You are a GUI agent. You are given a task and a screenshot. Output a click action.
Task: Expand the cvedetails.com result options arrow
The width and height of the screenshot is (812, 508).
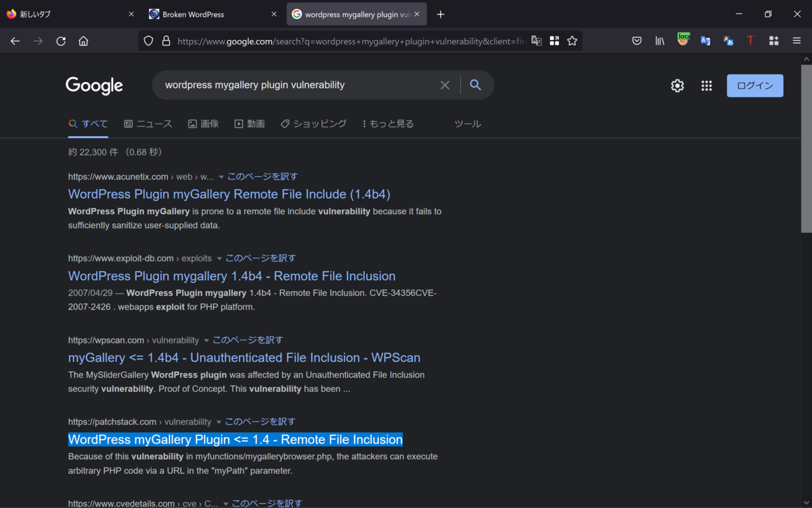(x=225, y=504)
